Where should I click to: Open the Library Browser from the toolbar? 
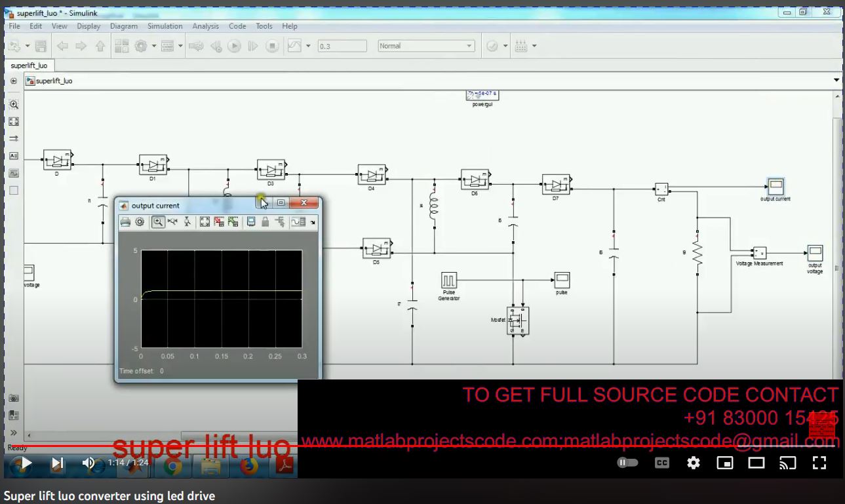pyautogui.click(x=121, y=46)
